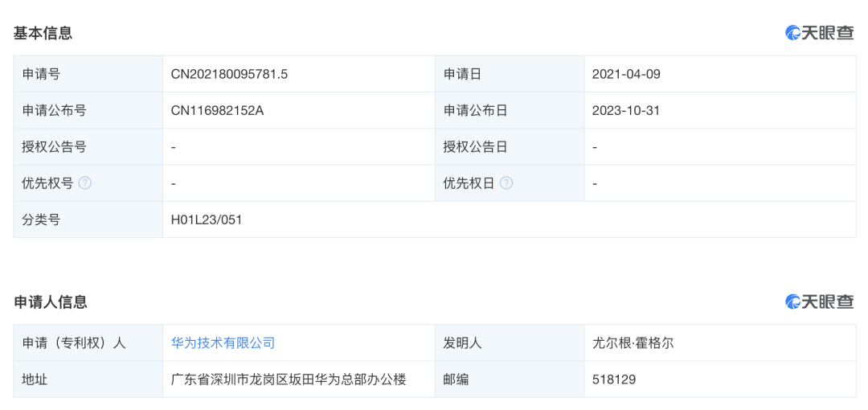Image resolution: width=868 pixels, height=410 pixels.
Task: Click the address 广东省深圳市龙岗区坂田华为总部办公楼
Action: pos(289,379)
